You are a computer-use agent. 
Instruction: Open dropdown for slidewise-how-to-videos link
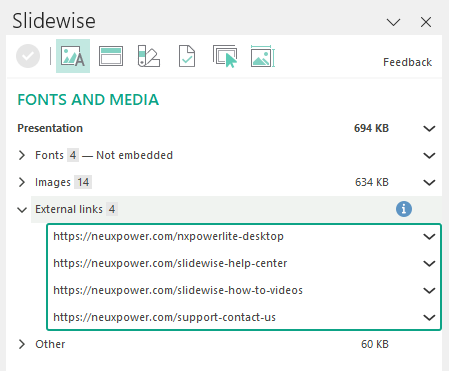tap(429, 291)
